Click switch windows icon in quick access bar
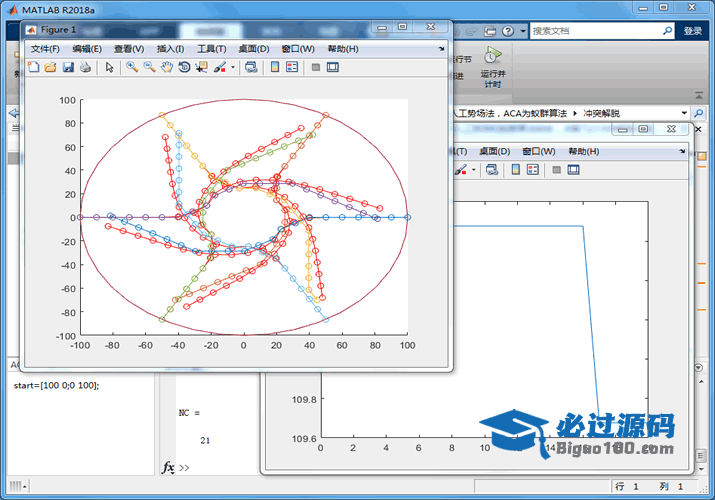Screen dimensions: 715x500 (490, 31)
